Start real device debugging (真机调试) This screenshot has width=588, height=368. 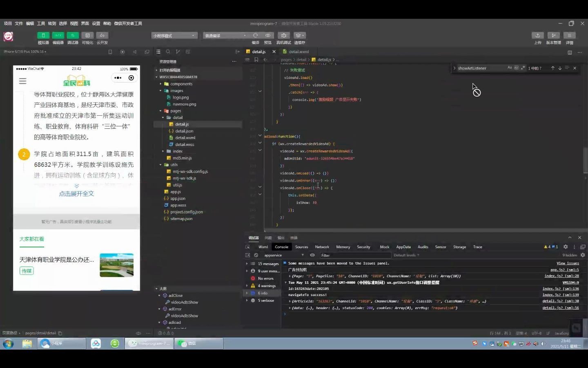[284, 36]
